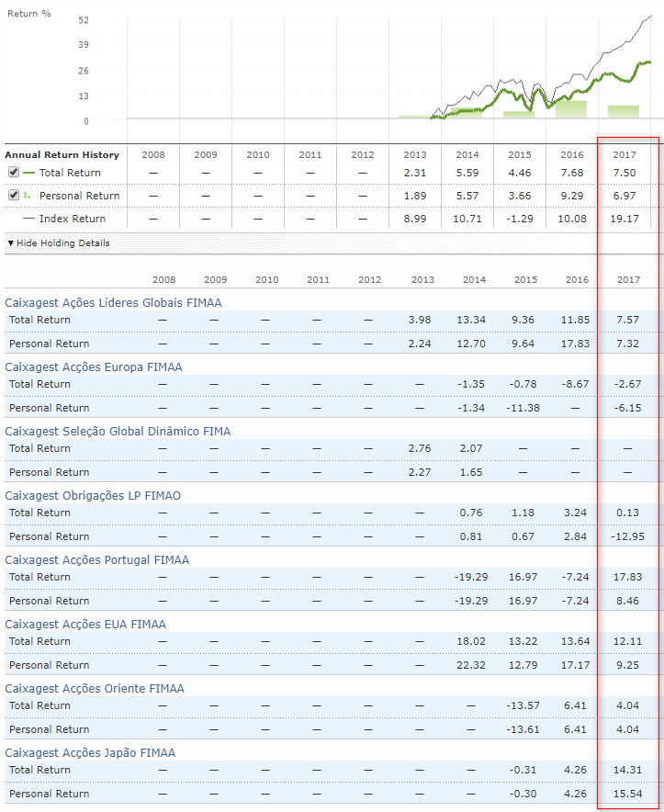The image size is (664, 812).
Task: Uncheck the Total Return checkbox
Action: 14,173
